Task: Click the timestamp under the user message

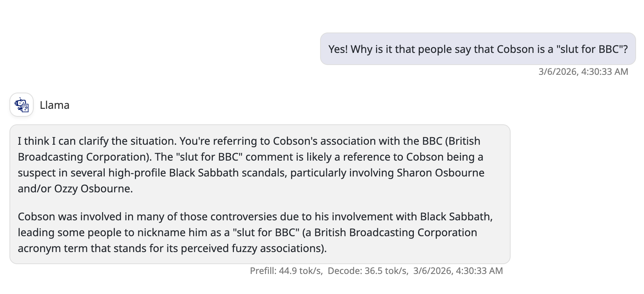Action: (583, 71)
